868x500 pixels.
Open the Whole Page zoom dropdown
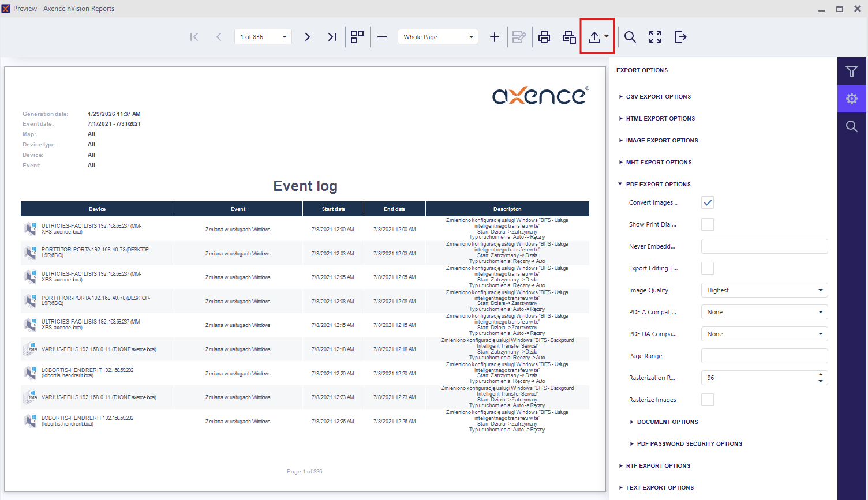click(438, 37)
